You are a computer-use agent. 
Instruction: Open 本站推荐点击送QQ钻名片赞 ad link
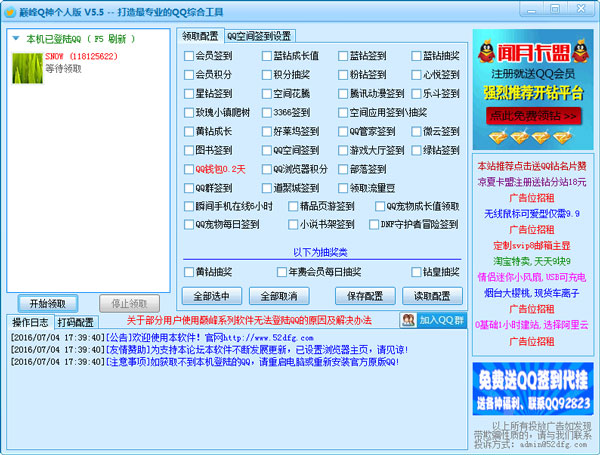click(532, 166)
